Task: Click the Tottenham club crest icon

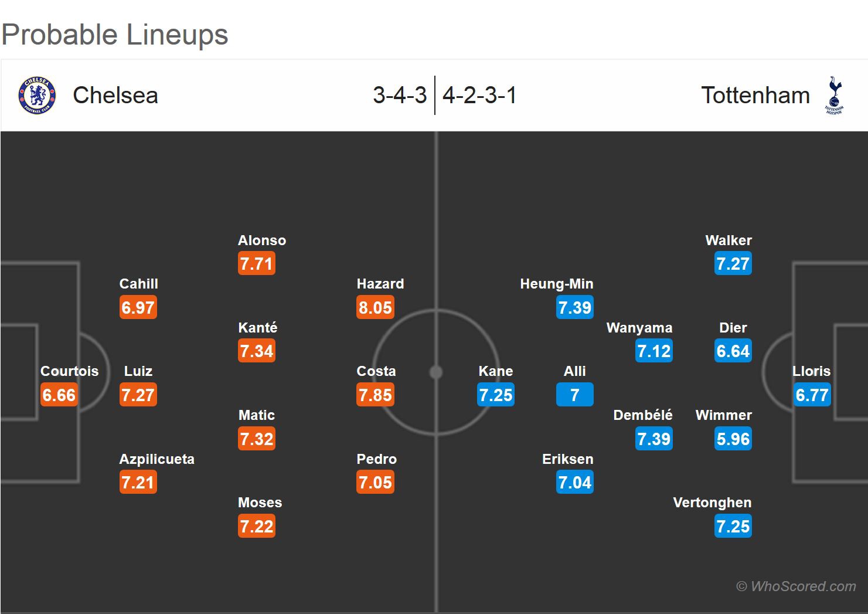Action: (x=833, y=95)
